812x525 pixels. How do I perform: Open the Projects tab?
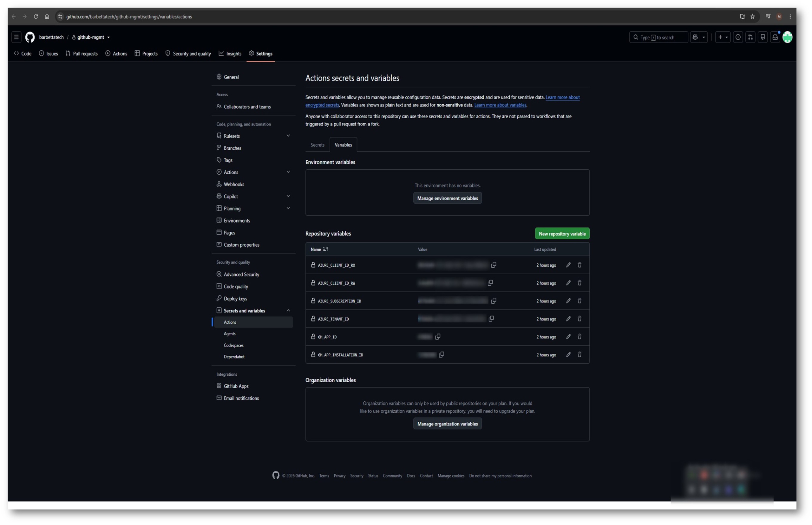[146, 54]
